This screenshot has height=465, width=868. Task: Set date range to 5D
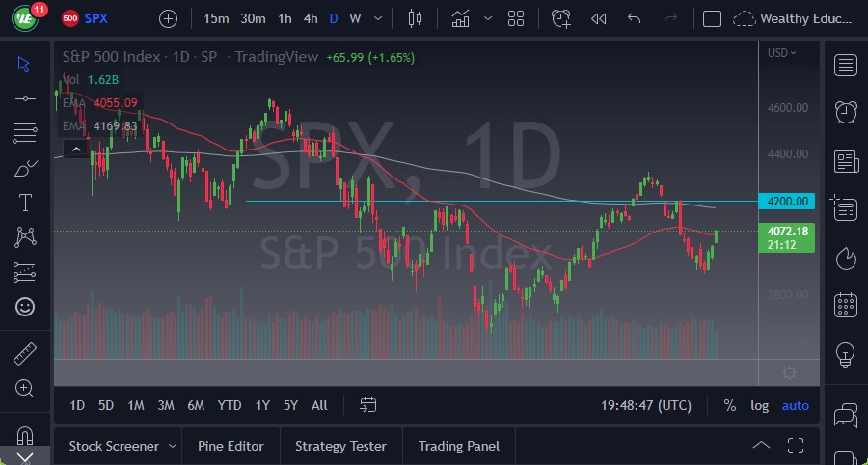point(106,406)
